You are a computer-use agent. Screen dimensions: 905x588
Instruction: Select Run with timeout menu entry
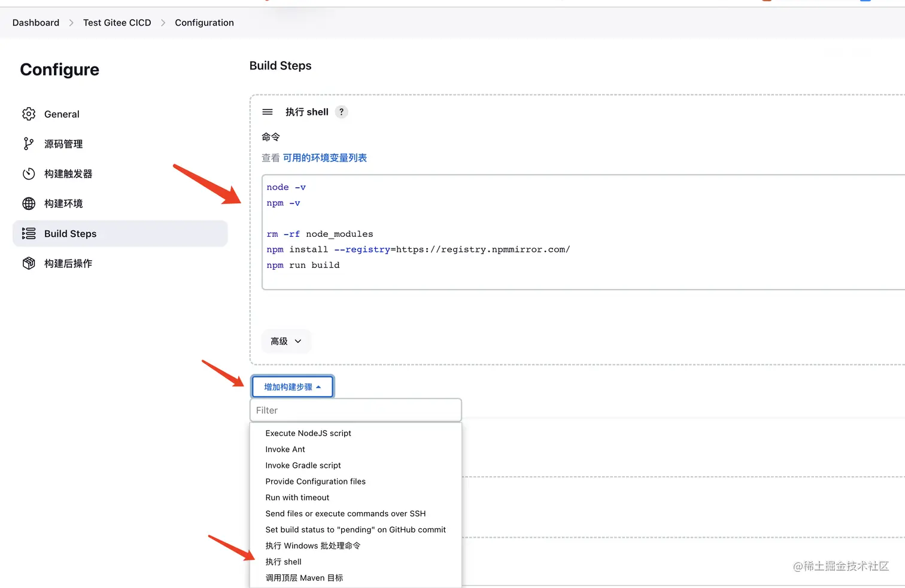[297, 498]
